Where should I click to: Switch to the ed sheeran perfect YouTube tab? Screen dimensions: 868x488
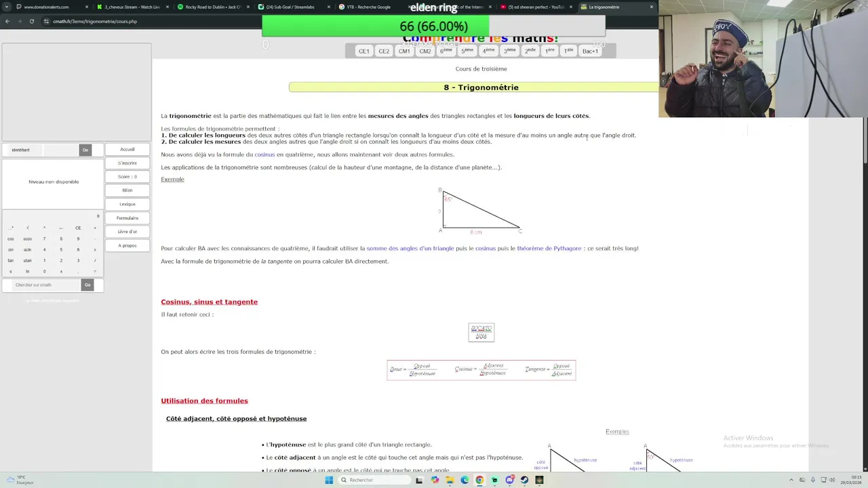point(536,7)
